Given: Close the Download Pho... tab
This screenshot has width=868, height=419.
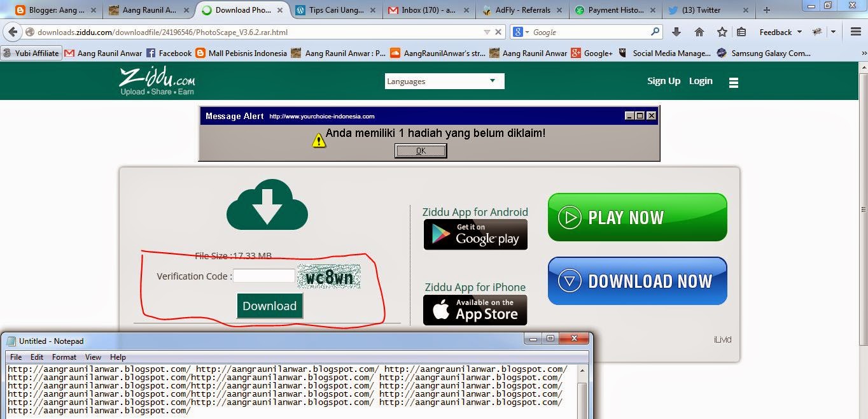Looking at the screenshot, I should coord(280,10).
